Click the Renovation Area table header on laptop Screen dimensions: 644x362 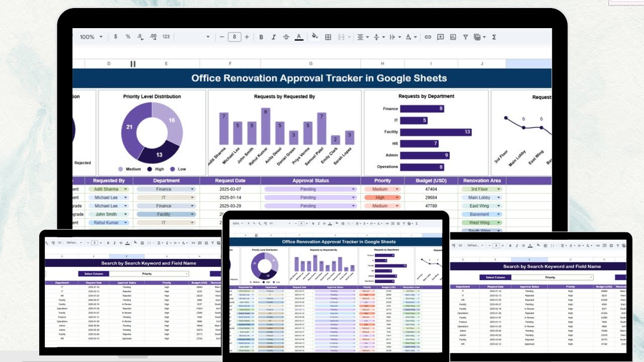pos(482,180)
